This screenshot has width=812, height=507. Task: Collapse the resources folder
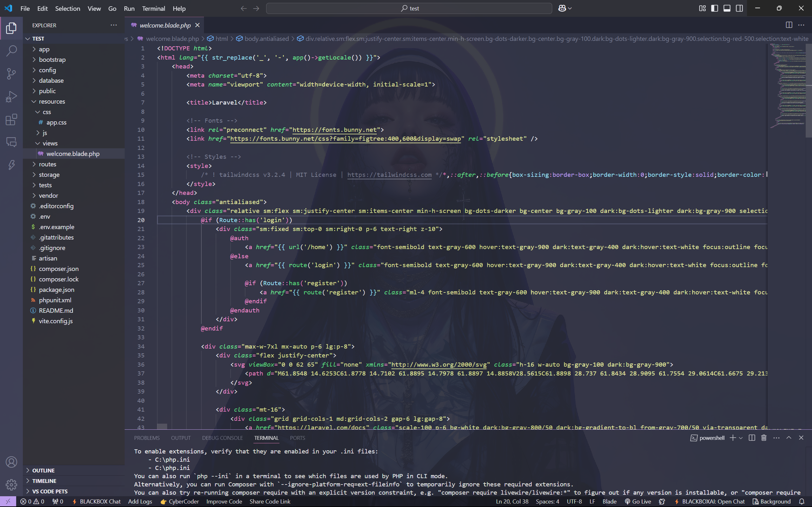click(52, 101)
